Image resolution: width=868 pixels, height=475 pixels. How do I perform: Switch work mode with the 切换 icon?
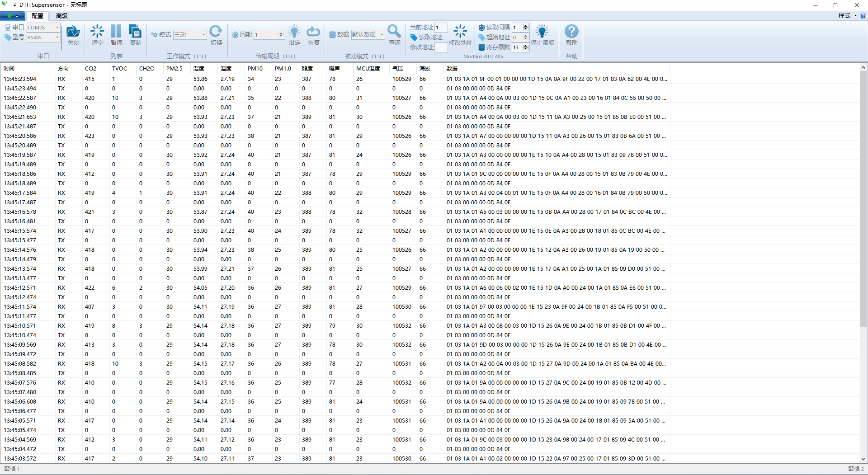tap(216, 35)
